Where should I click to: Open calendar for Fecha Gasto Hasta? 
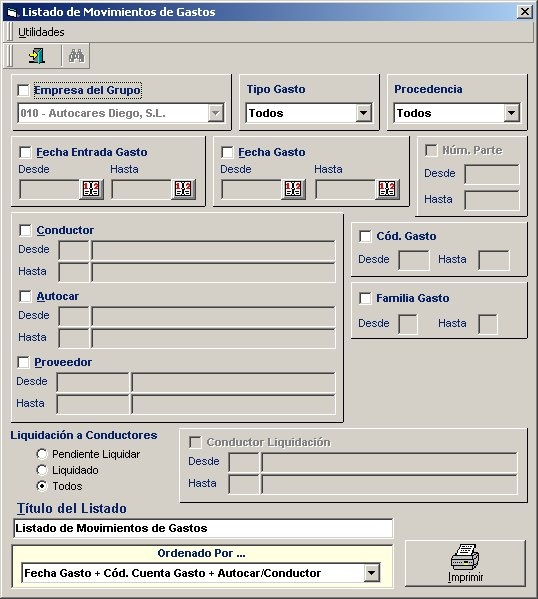[387, 189]
